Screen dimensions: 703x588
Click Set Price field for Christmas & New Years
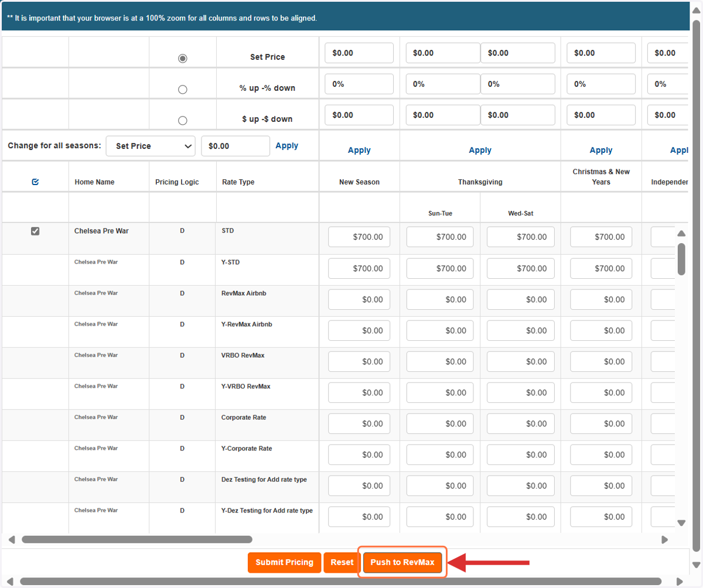click(601, 53)
